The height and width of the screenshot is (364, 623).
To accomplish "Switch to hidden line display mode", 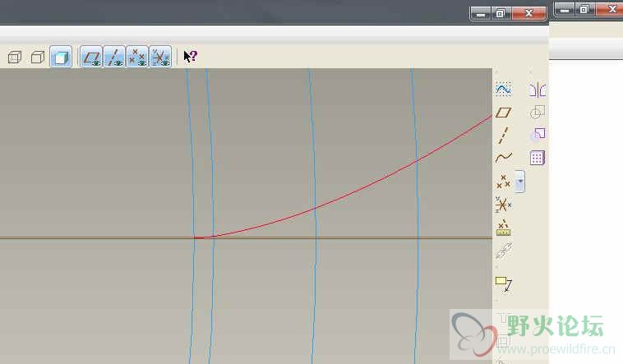I will [15, 58].
